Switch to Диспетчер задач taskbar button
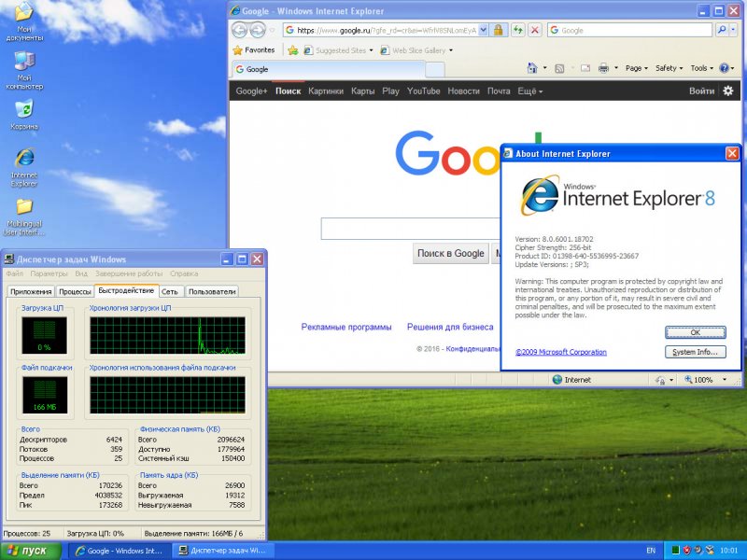Viewport: 747px width, 560px height. 222,551
